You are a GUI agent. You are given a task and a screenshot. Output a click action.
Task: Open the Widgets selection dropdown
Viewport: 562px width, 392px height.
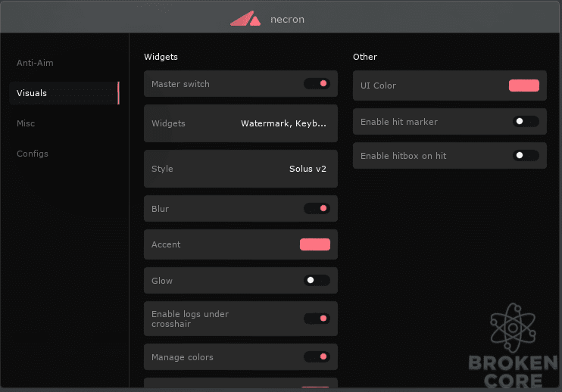(241, 123)
